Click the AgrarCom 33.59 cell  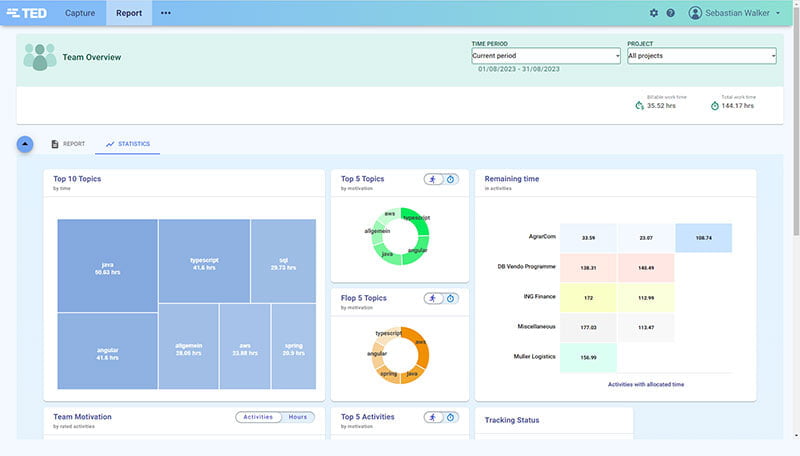coord(588,238)
